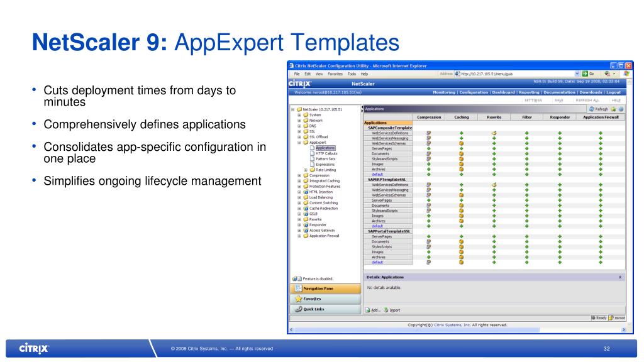Screen dimensions: 644x362
Task: Open the IE Favorites menu
Action: (x=335, y=74)
